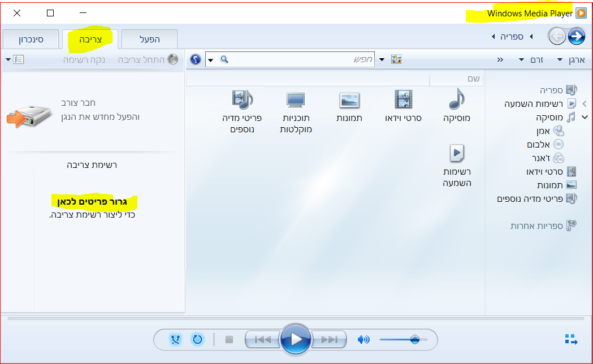Select פריטי מדיה נוספים in the navigation tree
Screen dimensions: 593x364
[x=536, y=198]
